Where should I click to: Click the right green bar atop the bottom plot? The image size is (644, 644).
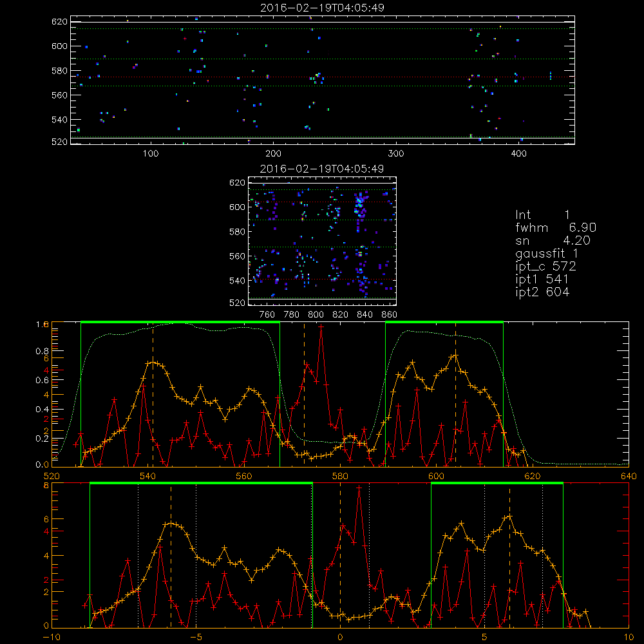497,483
